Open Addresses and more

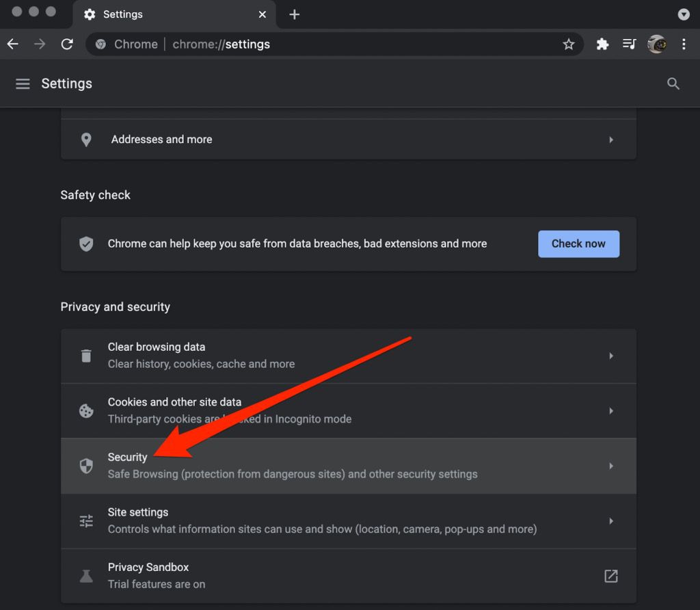click(348, 140)
